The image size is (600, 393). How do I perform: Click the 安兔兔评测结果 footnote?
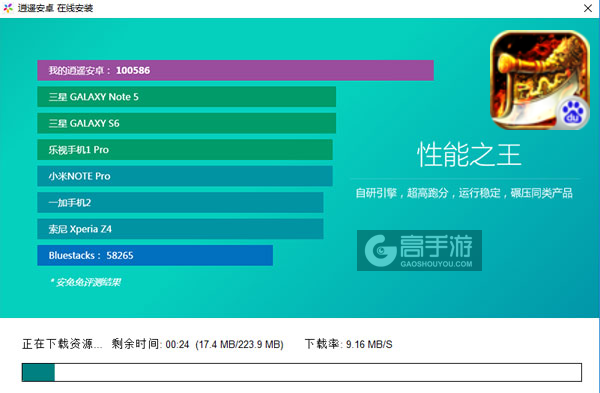[x=85, y=282]
